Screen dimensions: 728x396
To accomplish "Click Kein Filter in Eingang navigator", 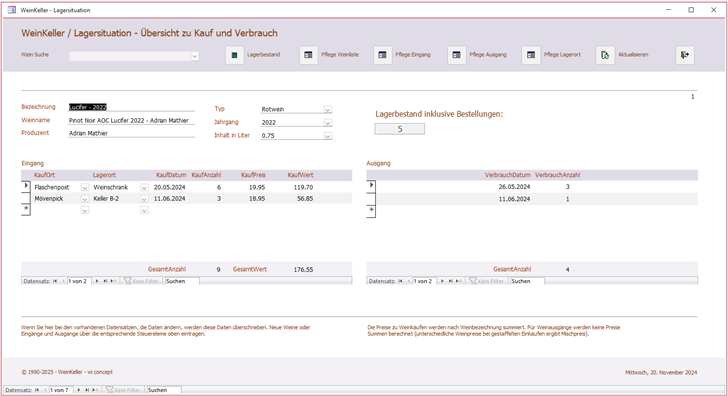I will tap(141, 281).
